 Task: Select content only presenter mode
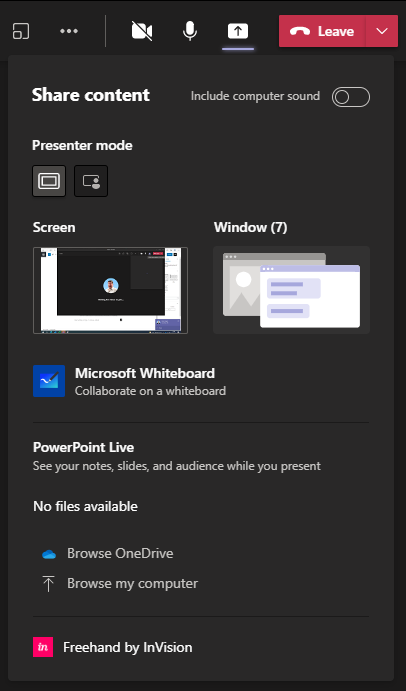[49, 181]
